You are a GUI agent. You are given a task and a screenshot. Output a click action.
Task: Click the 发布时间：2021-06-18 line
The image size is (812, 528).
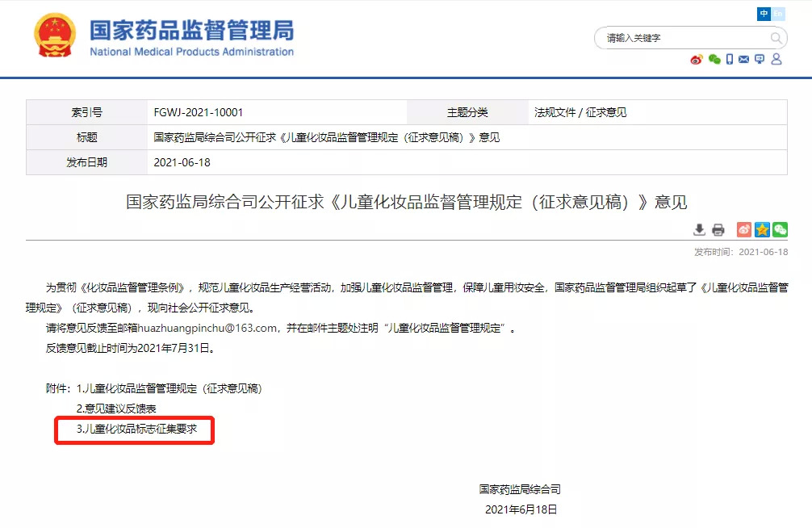(741, 252)
